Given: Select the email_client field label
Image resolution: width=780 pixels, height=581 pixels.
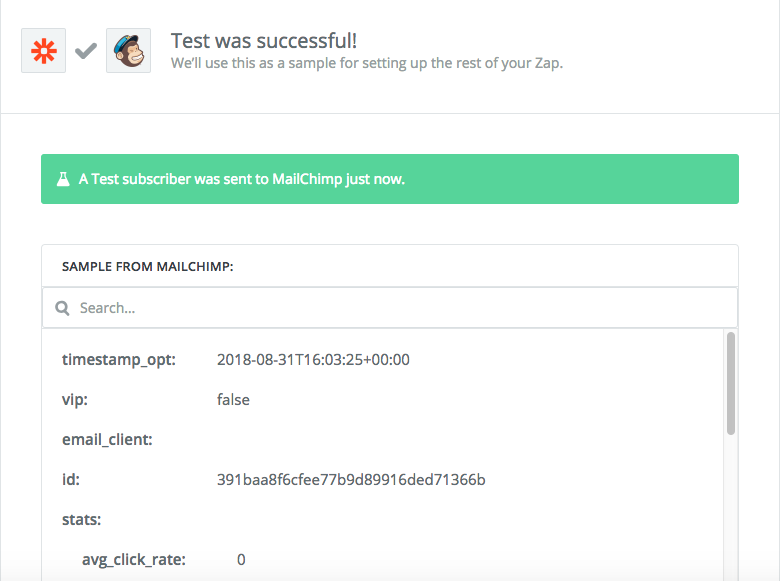Looking at the screenshot, I should 107,439.
